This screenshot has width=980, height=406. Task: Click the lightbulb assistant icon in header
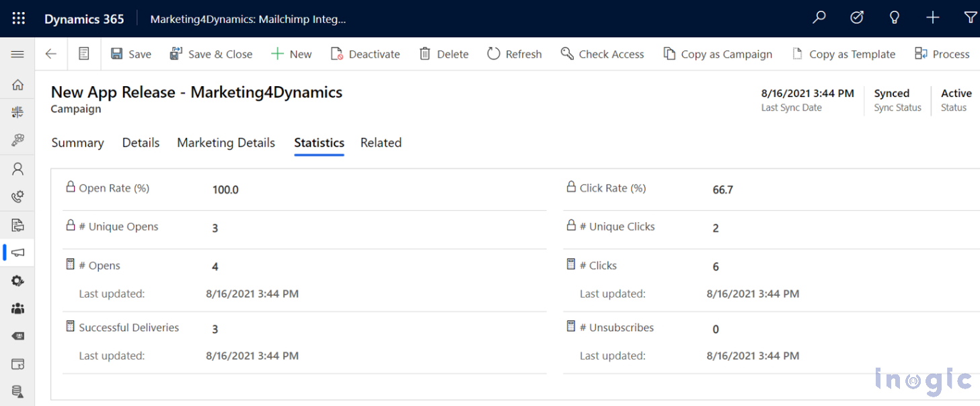(894, 18)
